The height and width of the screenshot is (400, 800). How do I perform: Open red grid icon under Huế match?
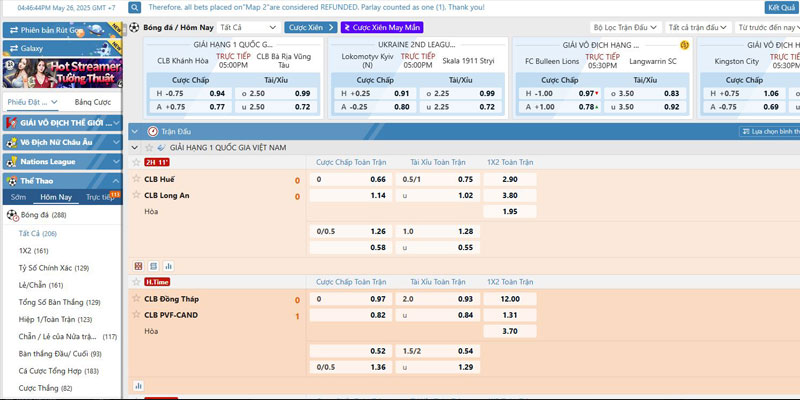pos(138,266)
